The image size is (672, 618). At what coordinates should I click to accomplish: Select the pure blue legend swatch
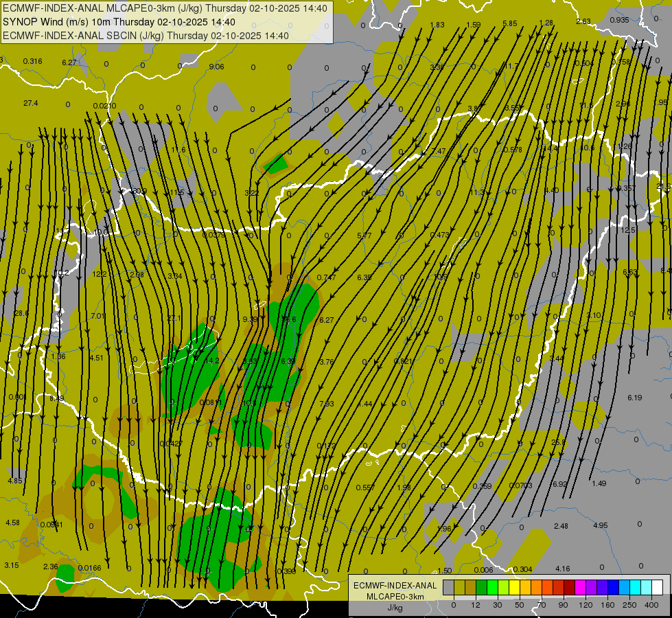pyautogui.click(x=613, y=588)
